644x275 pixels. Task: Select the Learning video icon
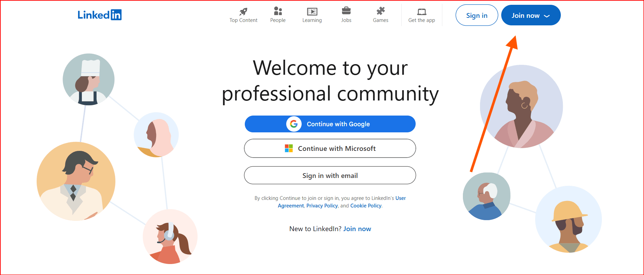[x=312, y=11]
